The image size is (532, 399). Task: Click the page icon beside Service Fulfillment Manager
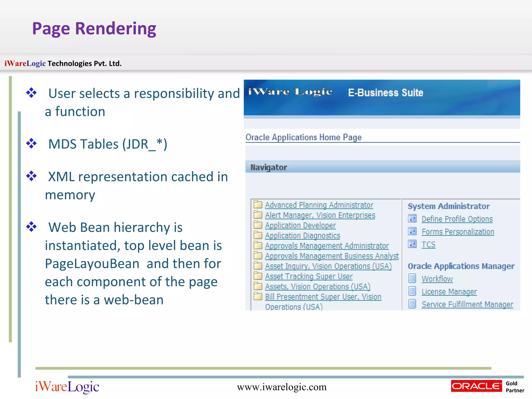tap(412, 304)
